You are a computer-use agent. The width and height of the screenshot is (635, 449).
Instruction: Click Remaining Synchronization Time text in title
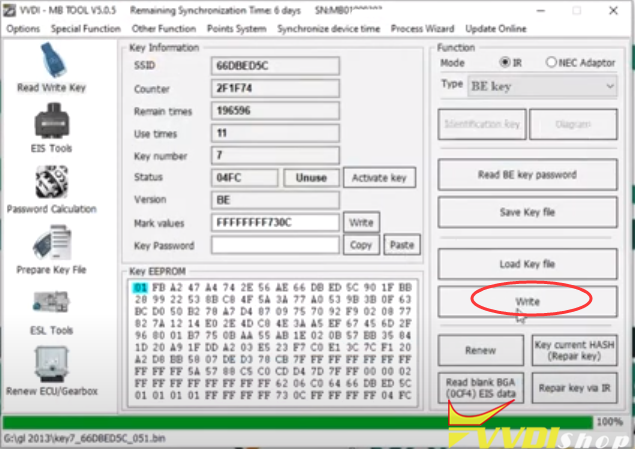click(215, 11)
